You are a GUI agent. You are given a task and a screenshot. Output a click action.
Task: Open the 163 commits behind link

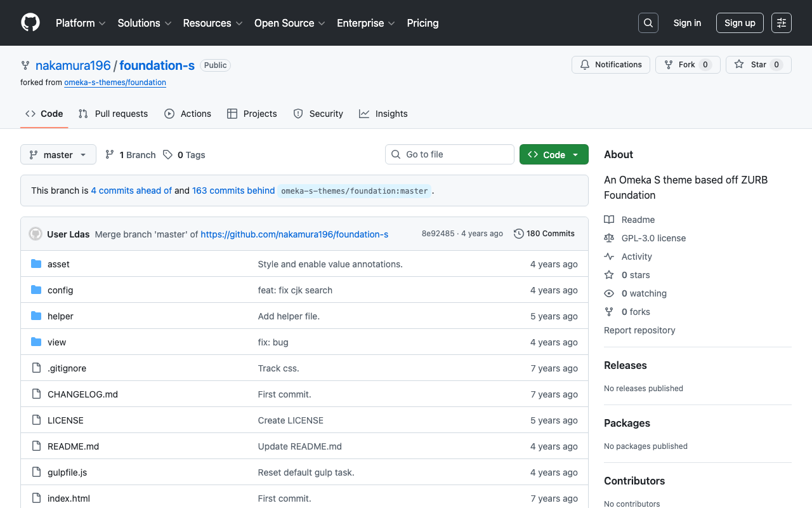(233, 190)
